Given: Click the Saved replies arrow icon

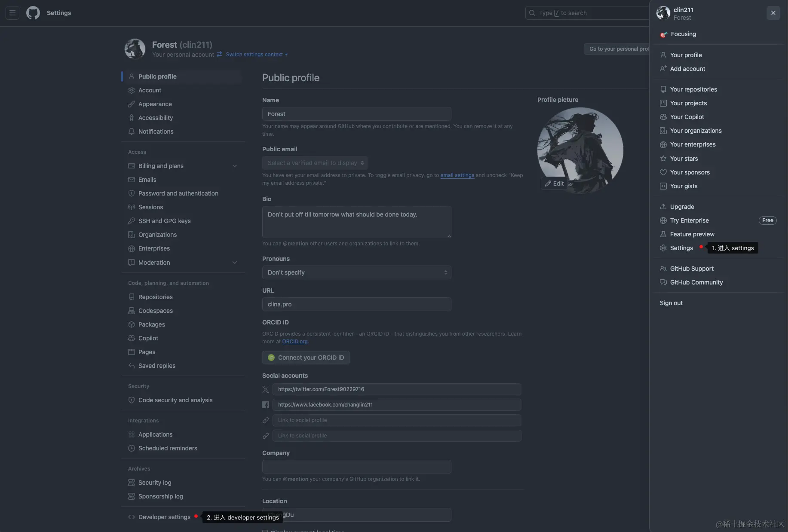Looking at the screenshot, I should click(x=132, y=366).
